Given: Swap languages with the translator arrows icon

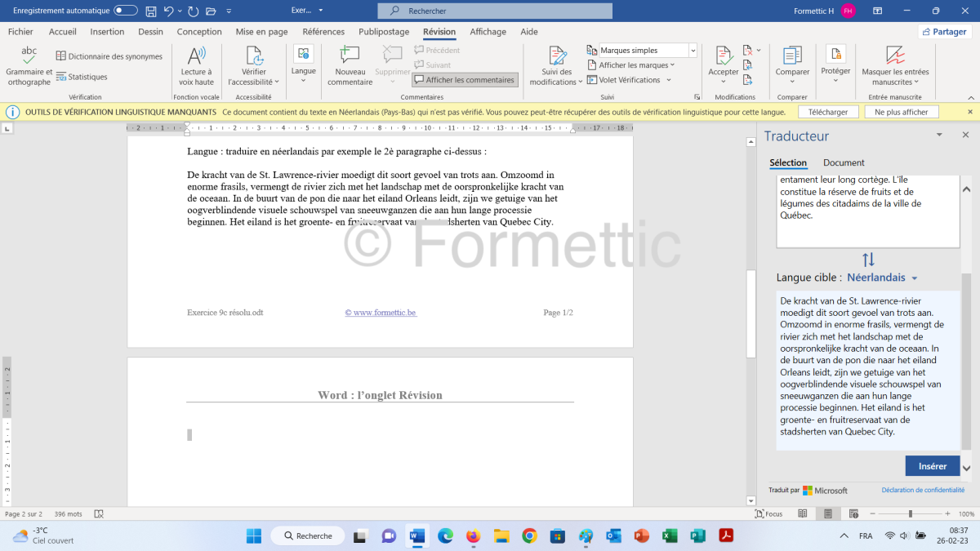Looking at the screenshot, I should [x=868, y=260].
